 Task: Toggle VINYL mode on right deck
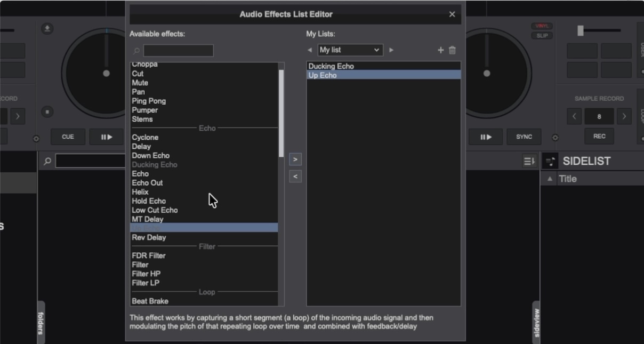pos(542,26)
